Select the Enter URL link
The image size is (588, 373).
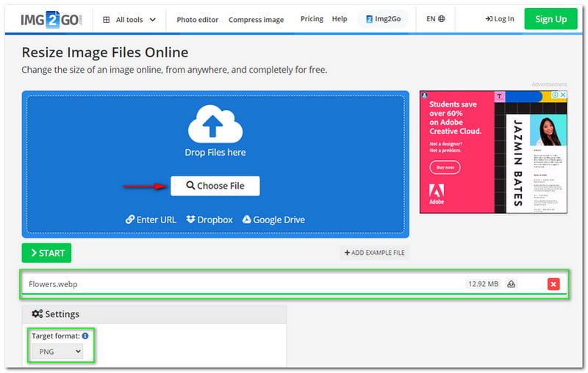click(x=151, y=220)
